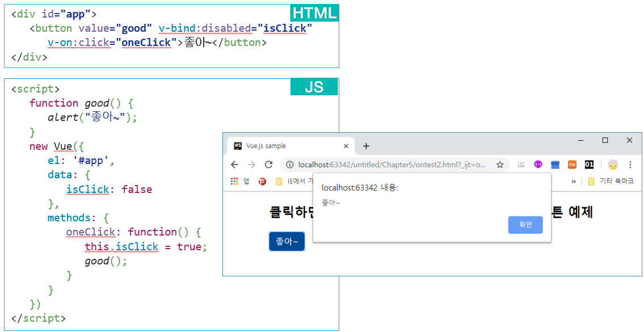Click the black 01 extension icon
644x332 pixels.
click(589, 165)
